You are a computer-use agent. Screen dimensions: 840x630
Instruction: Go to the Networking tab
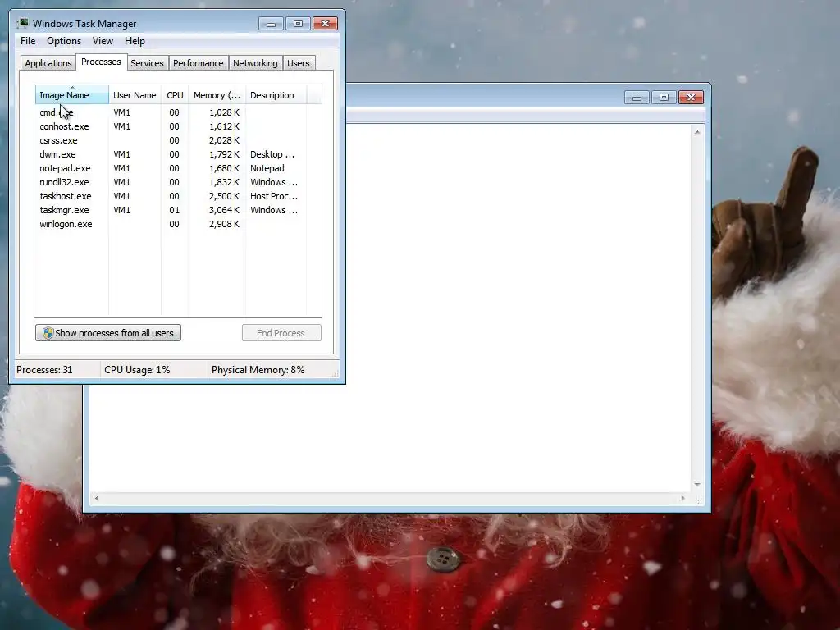click(x=255, y=63)
